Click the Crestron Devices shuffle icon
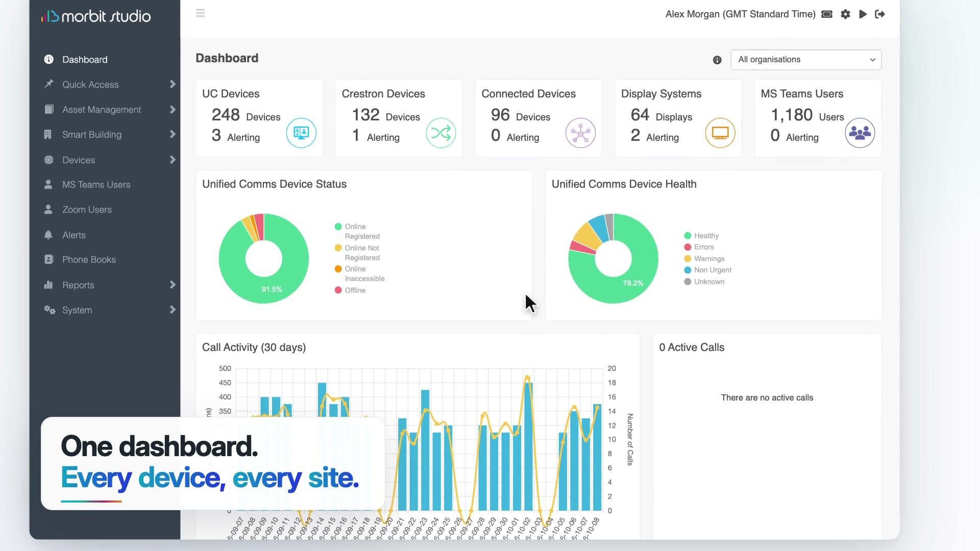The width and height of the screenshot is (980, 551). pos(441,133)
